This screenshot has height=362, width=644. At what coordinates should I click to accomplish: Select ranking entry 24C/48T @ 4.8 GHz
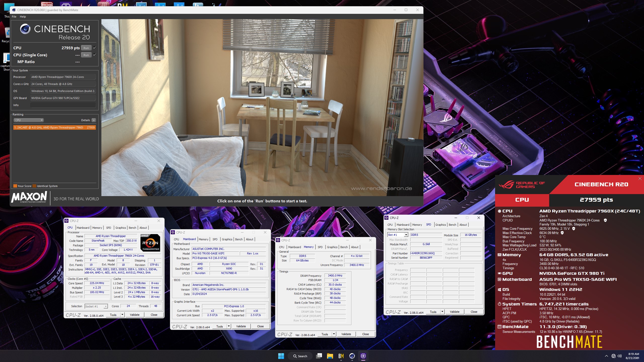(54, 127)
